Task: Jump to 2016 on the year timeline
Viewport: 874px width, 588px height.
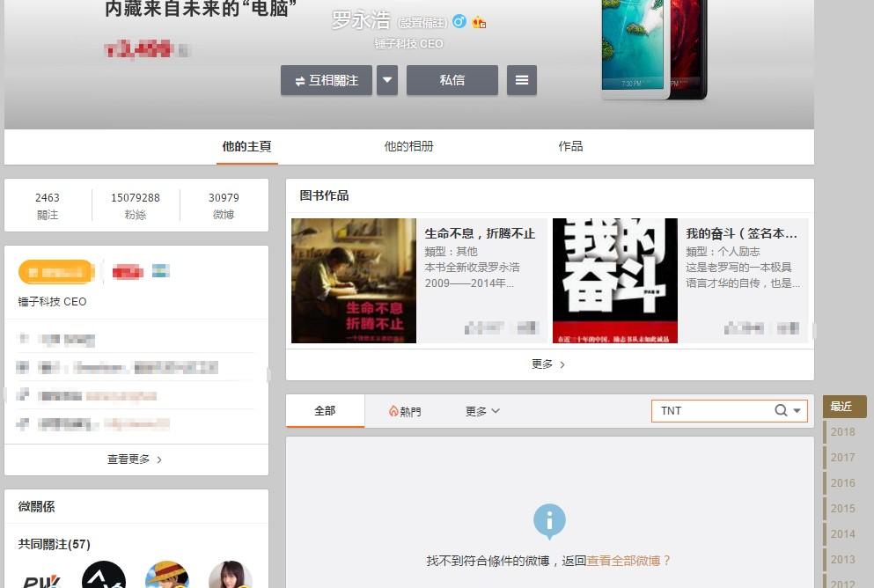Action: point(842,483)
